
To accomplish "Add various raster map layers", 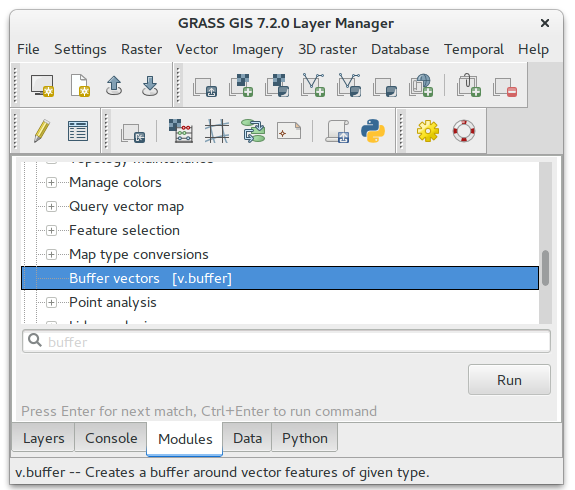I will tap(277, 86).
